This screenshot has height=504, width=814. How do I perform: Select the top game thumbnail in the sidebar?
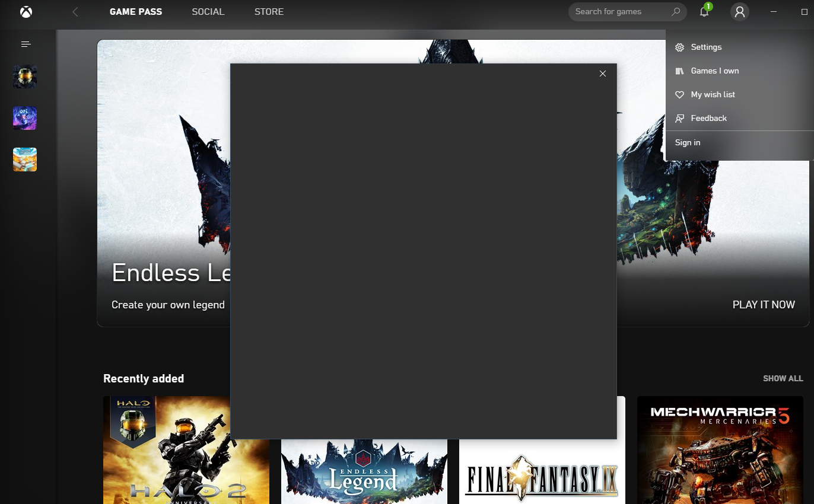pos(24,76)
